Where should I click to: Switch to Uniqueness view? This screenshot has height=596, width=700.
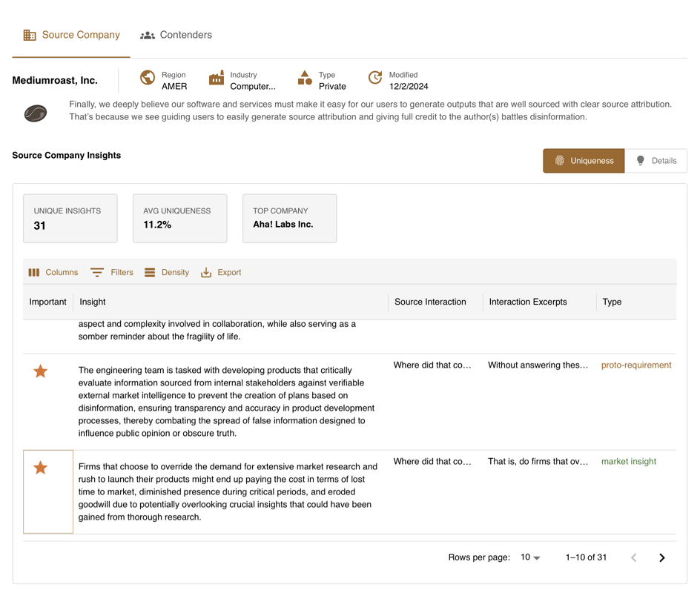pos(584,161)
